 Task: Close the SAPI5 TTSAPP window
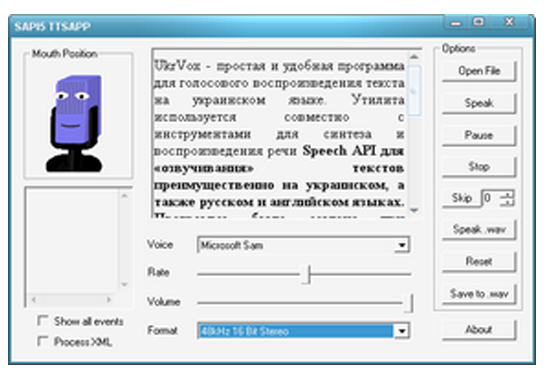[x=510, y=22]
